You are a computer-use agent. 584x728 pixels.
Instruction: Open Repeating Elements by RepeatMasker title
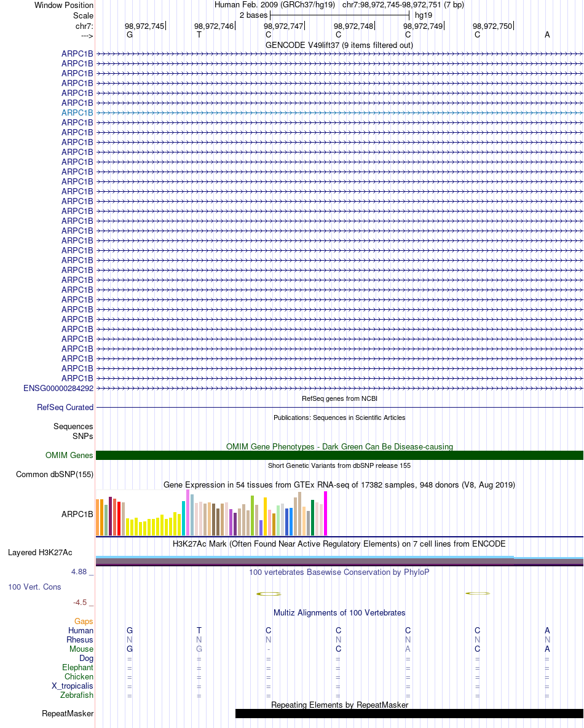pyautogui.click(x=339, y=705)
